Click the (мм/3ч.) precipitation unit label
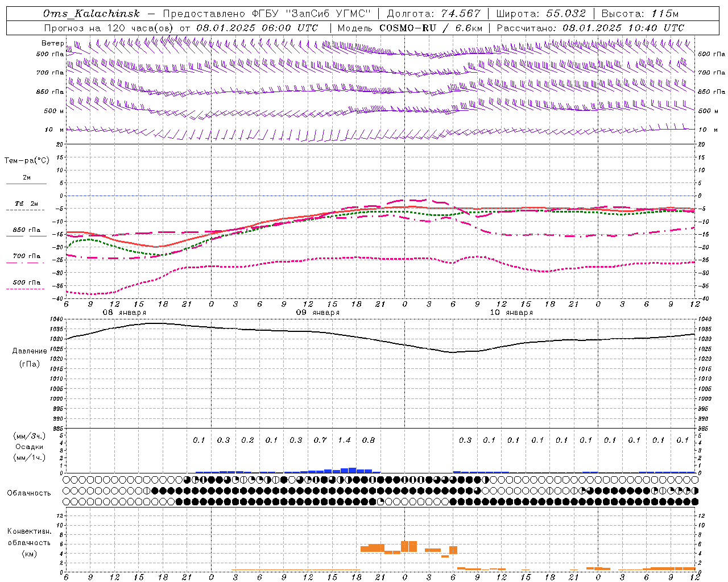 [x=30, y=436]
